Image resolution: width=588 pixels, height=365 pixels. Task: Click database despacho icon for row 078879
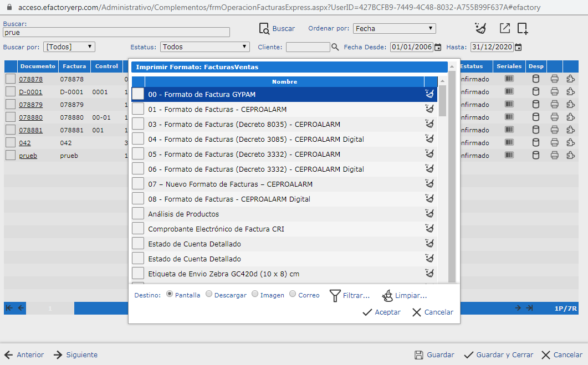(x=536, y=104)
